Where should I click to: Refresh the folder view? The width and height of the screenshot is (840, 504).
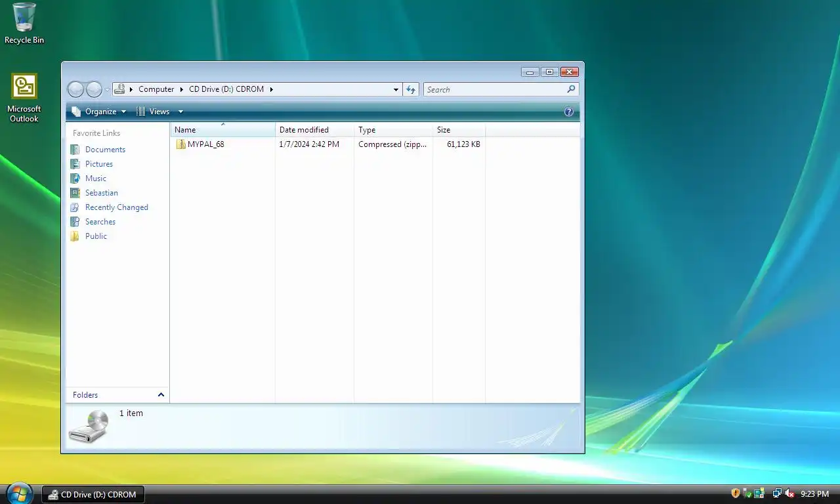click(x=411, y=89)
